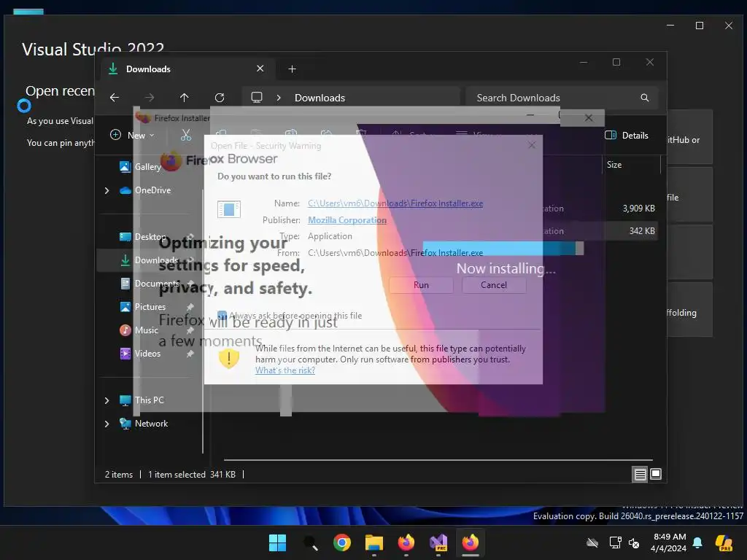Go up one folder level in Explorer

[x=185, y=98]
